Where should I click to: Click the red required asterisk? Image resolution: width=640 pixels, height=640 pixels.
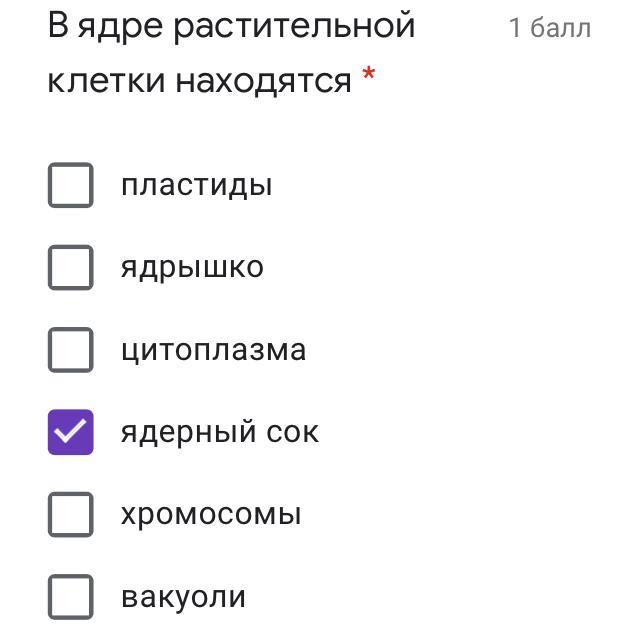coord(369,75)
